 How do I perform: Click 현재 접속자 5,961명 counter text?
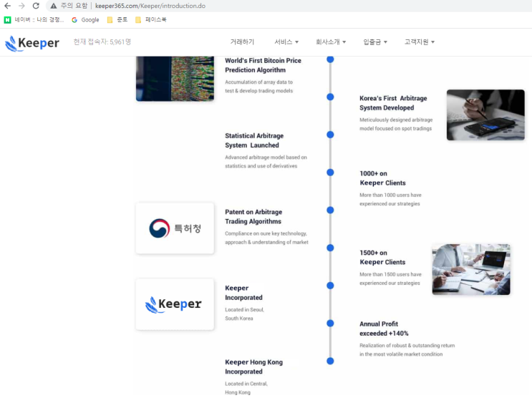coord(102,42)
